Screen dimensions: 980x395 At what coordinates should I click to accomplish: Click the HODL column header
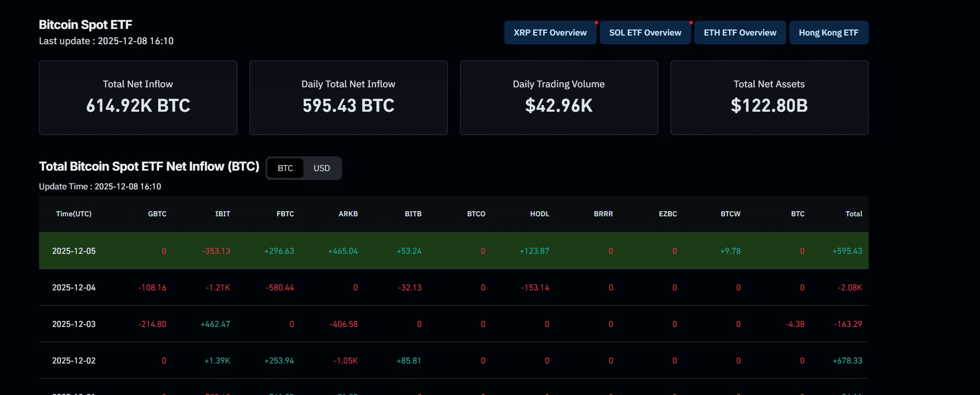tap(540, 214)
